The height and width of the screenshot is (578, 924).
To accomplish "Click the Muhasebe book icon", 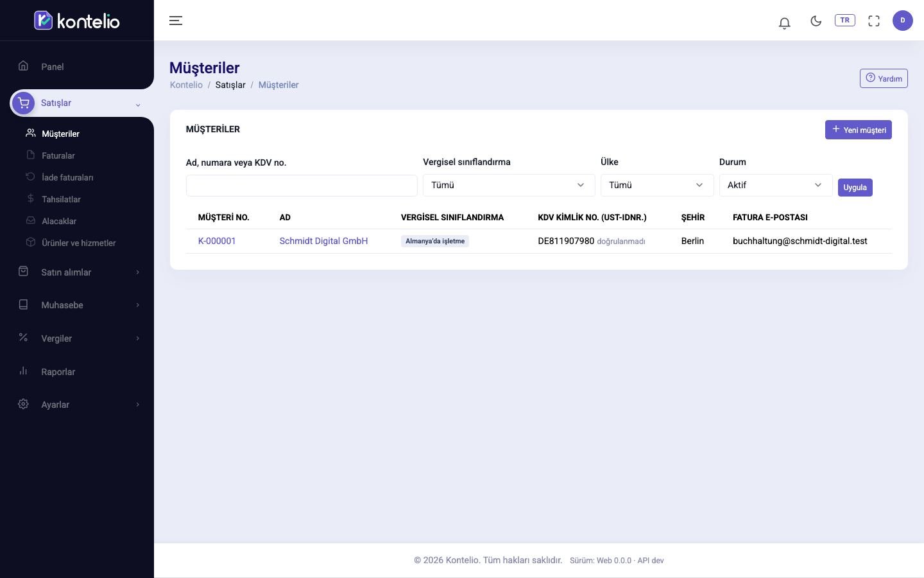I will (x=23, y=304).
